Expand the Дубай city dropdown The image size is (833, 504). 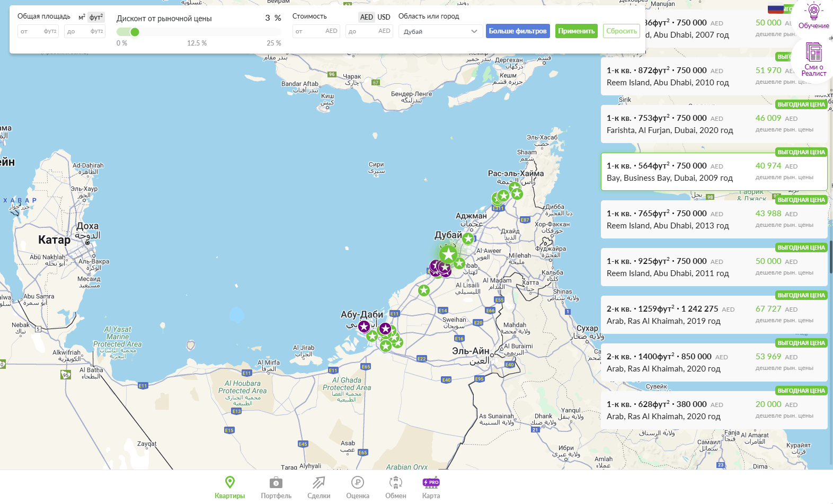[x=440, y=31]
